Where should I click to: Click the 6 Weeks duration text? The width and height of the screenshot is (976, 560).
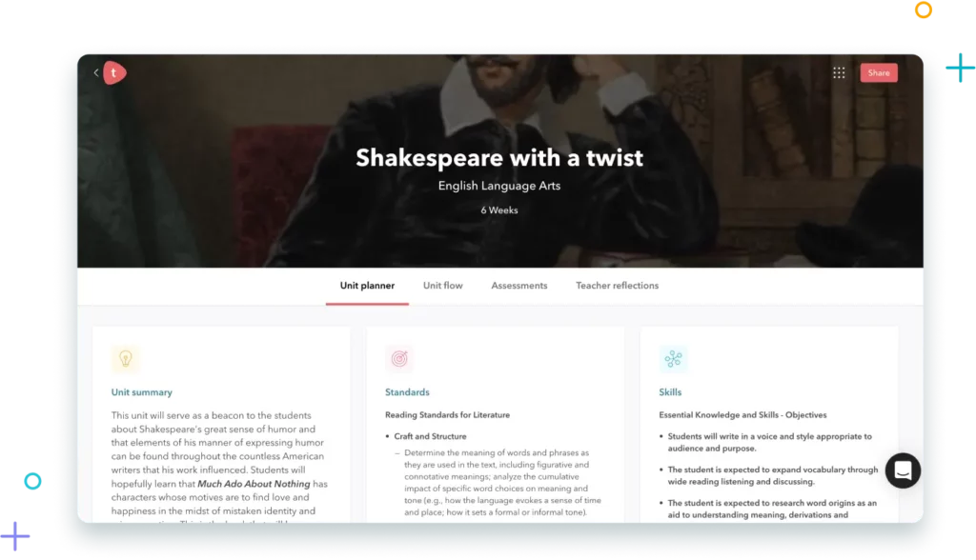[499, 210]
